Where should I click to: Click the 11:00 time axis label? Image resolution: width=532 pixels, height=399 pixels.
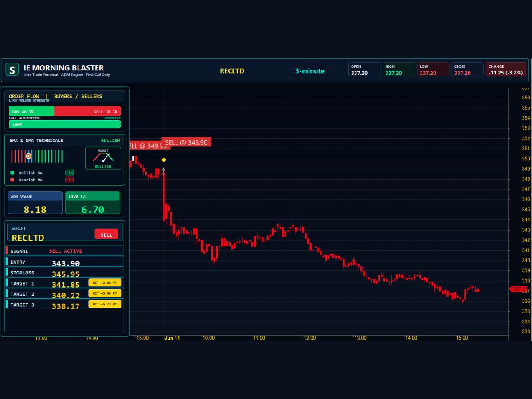259,338
